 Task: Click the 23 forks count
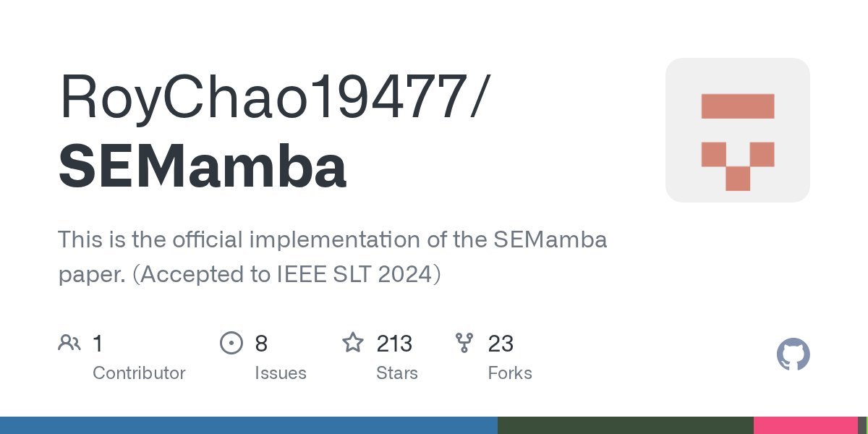pyautogui.click(x=501, y=344)
